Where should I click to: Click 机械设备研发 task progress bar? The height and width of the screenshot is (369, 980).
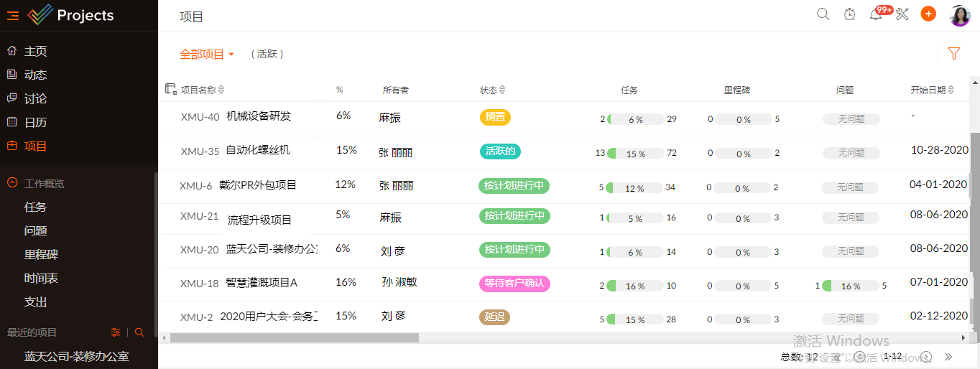636,119
